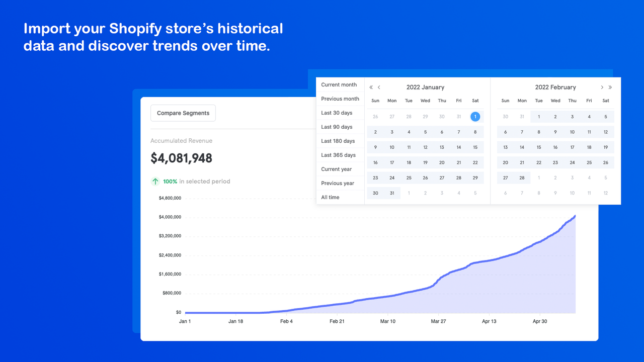Select the Current month preset

tap(339, 84)
